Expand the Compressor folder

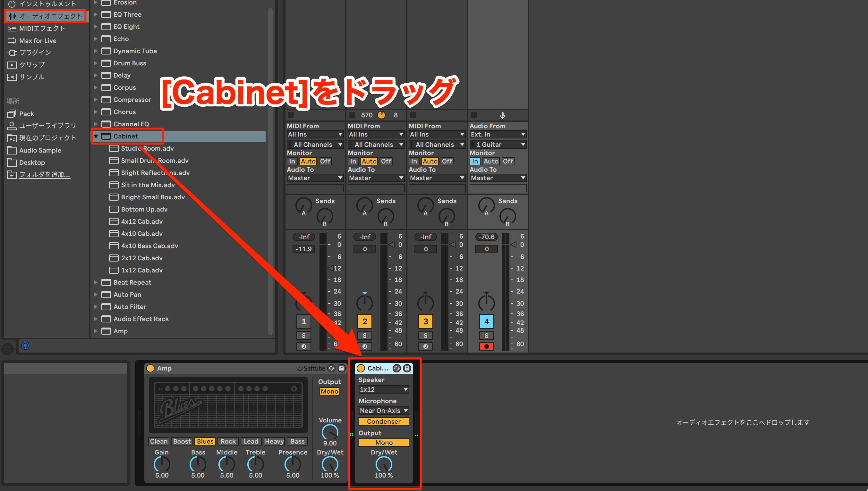coord(95,100)
